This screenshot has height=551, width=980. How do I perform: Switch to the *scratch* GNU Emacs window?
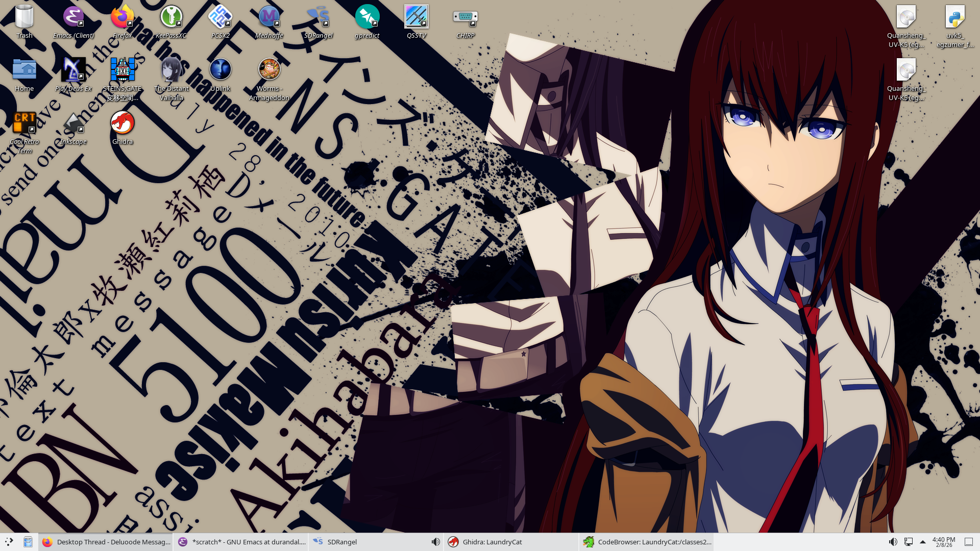241,542
